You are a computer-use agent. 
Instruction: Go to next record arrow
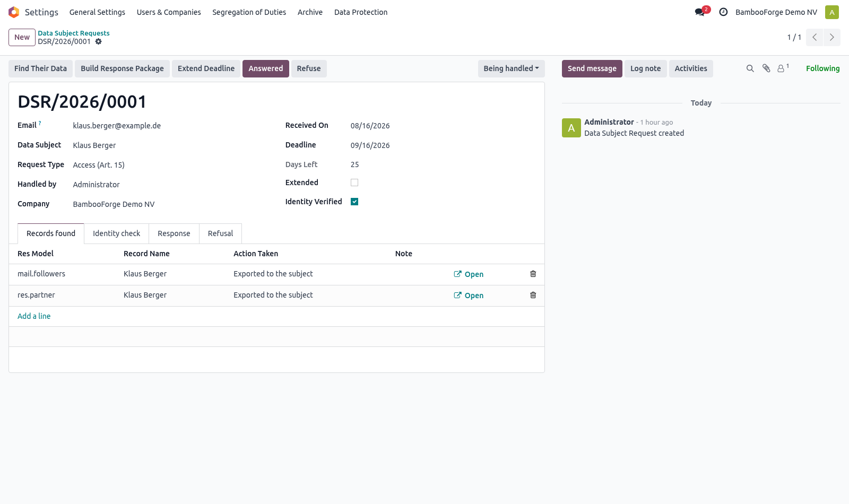tap(832, 37)
